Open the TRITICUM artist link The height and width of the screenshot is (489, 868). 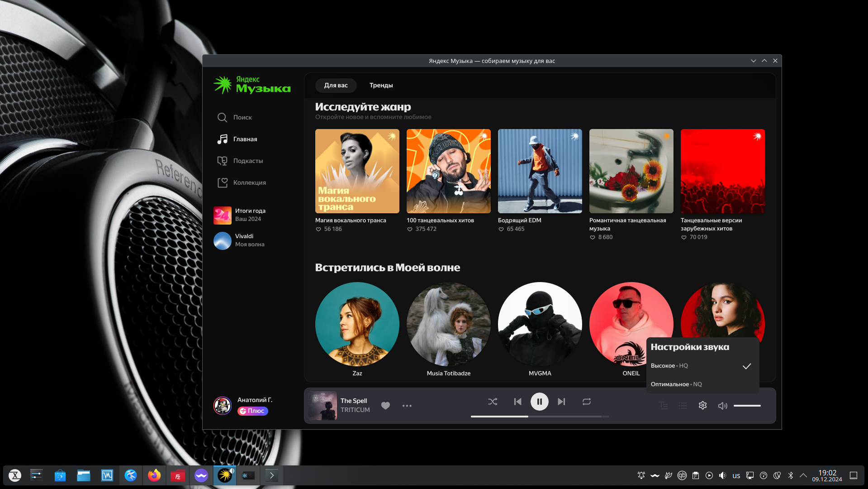(x=355, y=410)
